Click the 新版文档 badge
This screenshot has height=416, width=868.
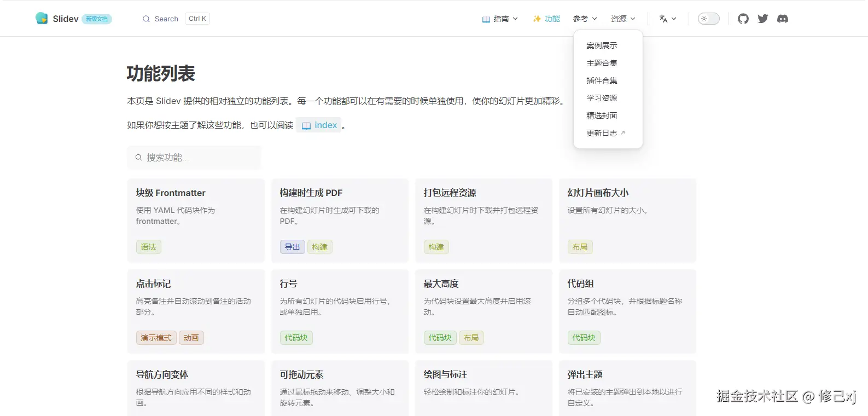click(x=97, y=19)
